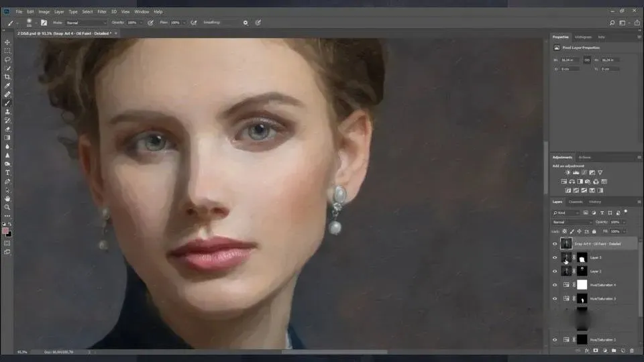Select the Hand tool

(x=7, y=198)
